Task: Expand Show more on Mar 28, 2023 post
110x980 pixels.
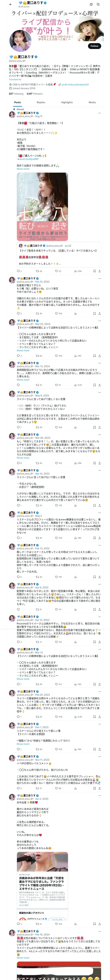Action: pos(23,458)
